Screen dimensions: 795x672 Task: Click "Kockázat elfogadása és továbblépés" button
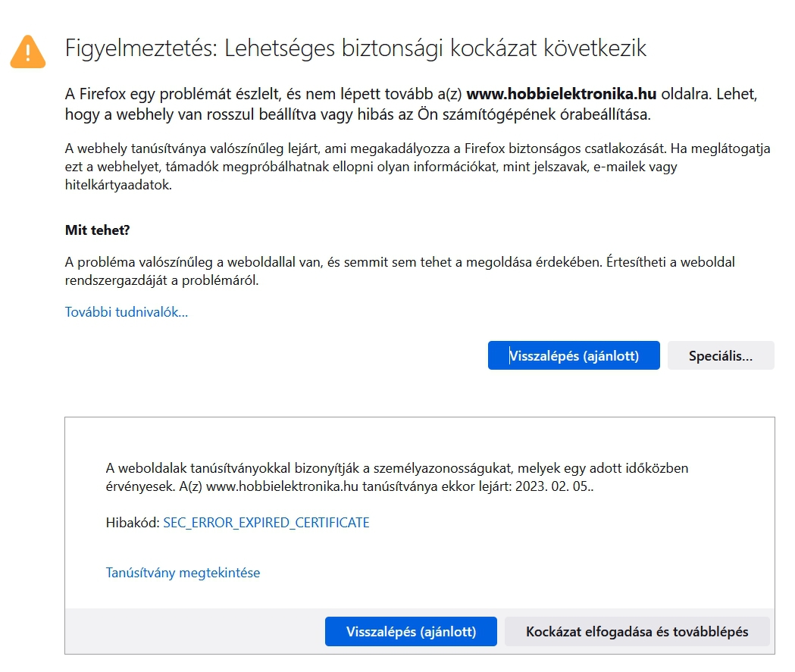click(x=637, y=632)
